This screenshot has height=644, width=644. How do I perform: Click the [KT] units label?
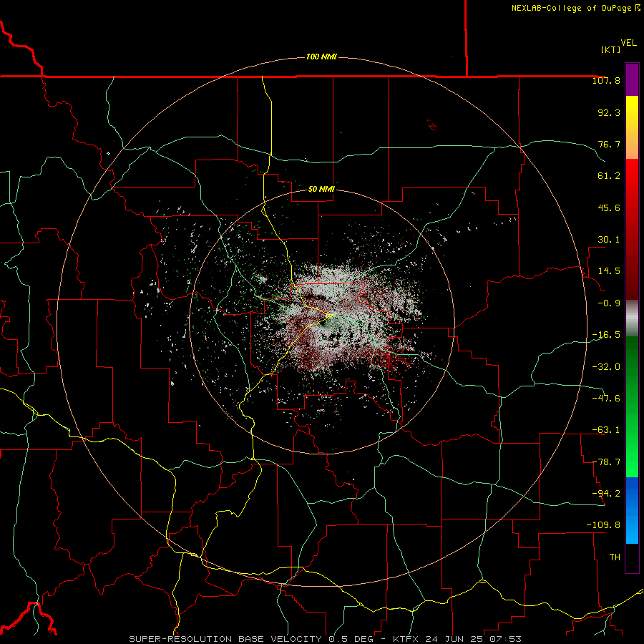click(611, 49)
